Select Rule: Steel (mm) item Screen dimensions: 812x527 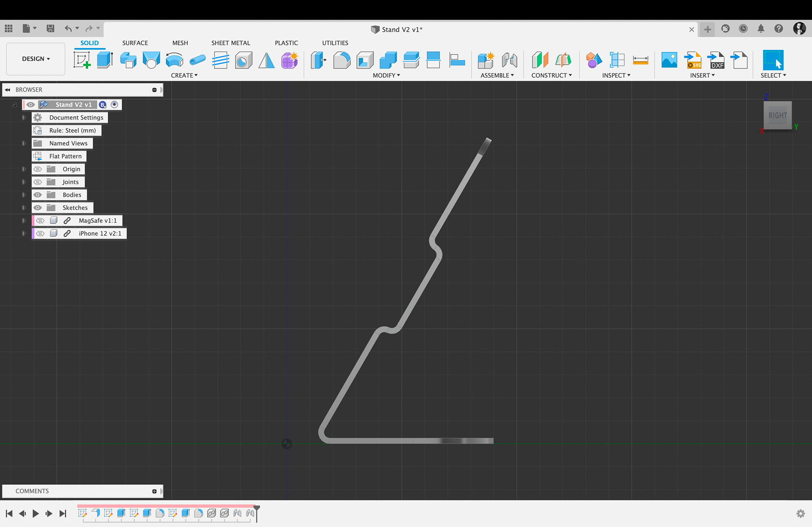(66, 131)
